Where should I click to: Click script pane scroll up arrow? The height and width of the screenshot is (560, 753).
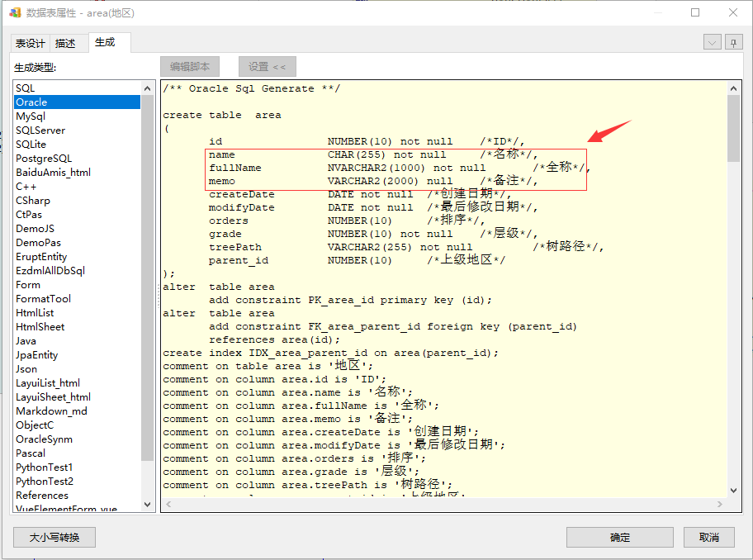[733, 88]
